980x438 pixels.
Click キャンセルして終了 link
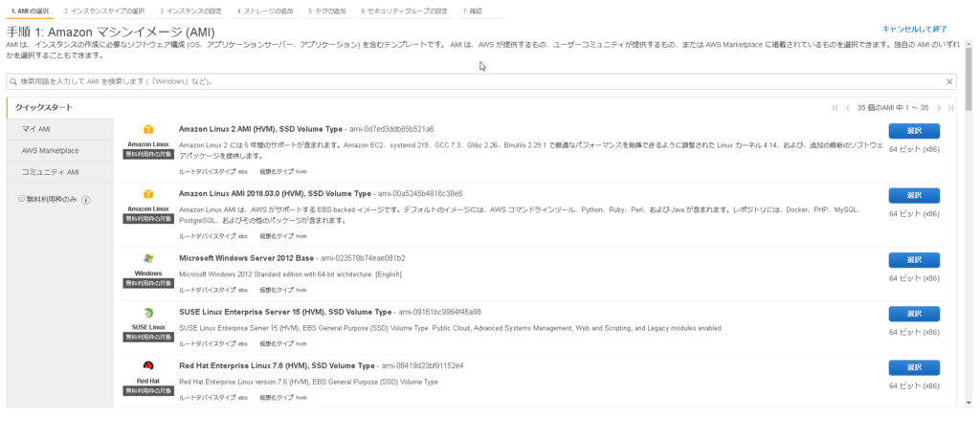coord(914,29)
